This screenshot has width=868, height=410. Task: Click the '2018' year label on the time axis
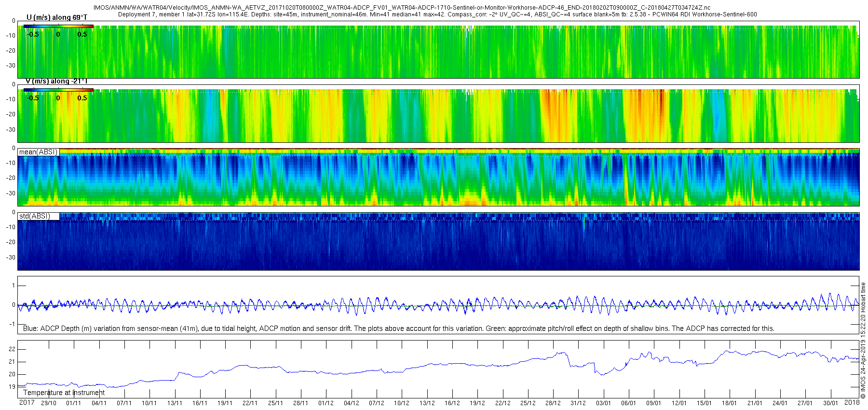852,403
